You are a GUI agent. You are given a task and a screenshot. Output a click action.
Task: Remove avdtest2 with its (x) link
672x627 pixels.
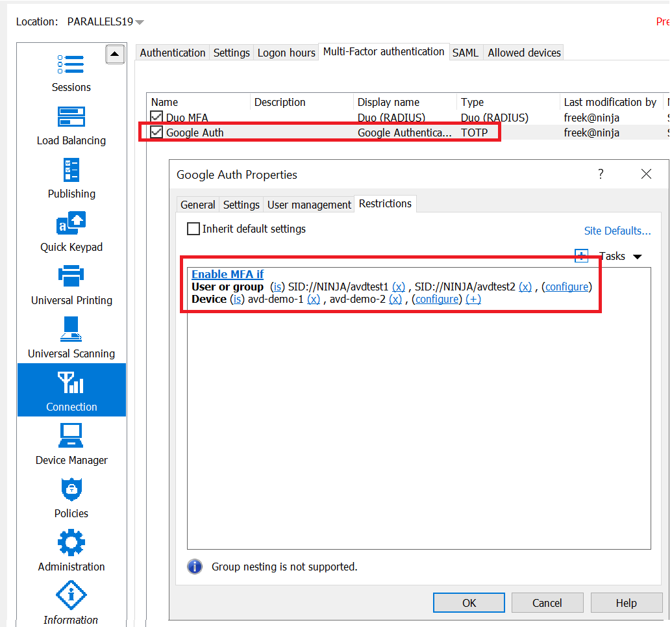click(x=525, y=287)
